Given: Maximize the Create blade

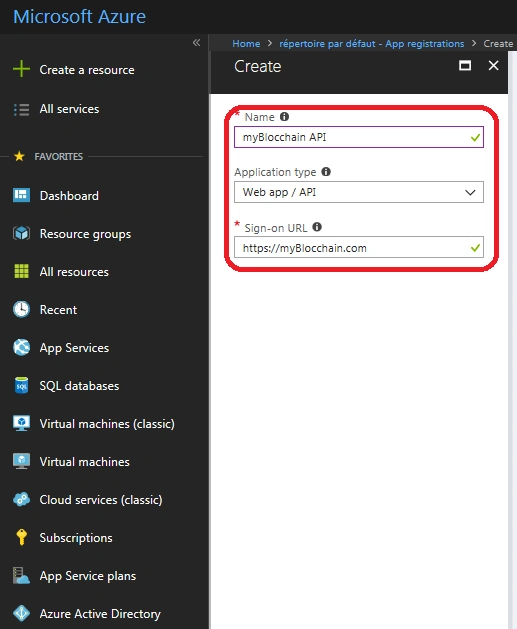Looking at the screenshot, I should pos(465,65).
